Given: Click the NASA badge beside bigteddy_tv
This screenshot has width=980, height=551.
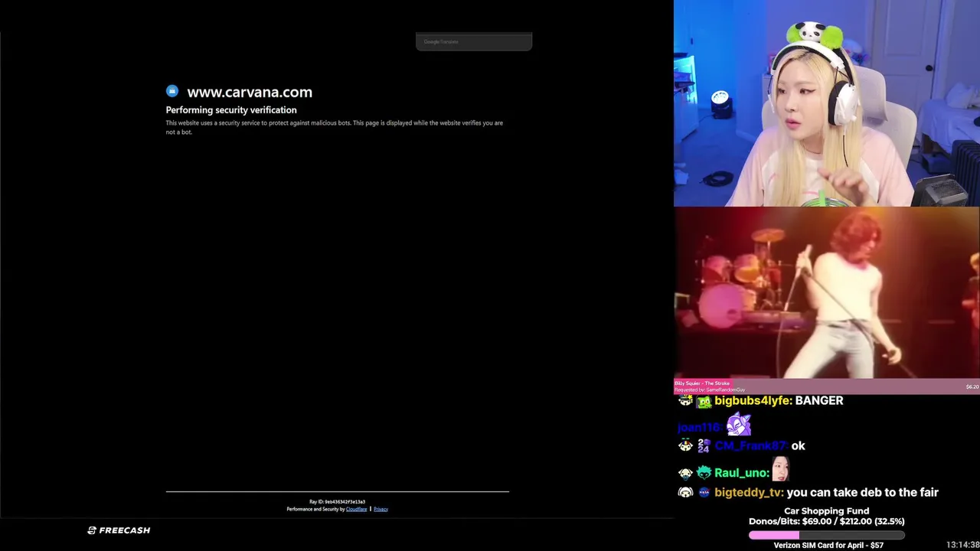Looking at the screenshot, I should pyautogui.click(x=704, y=493).
